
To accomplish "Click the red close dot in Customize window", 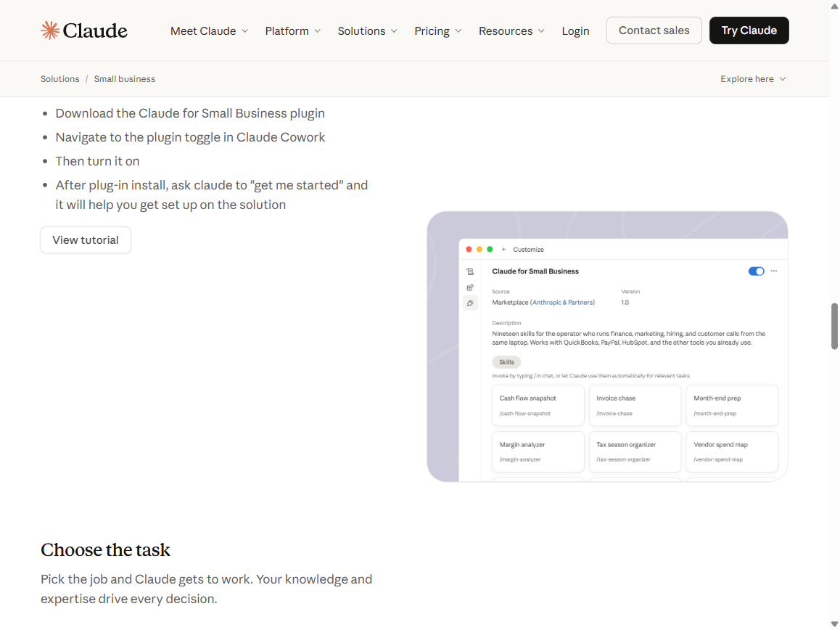I will (x=469, y=250).
